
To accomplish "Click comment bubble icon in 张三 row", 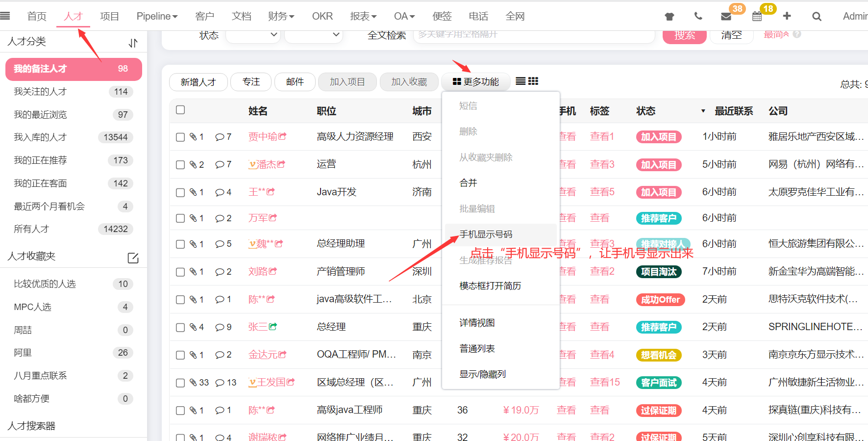I will pos(220,327).
